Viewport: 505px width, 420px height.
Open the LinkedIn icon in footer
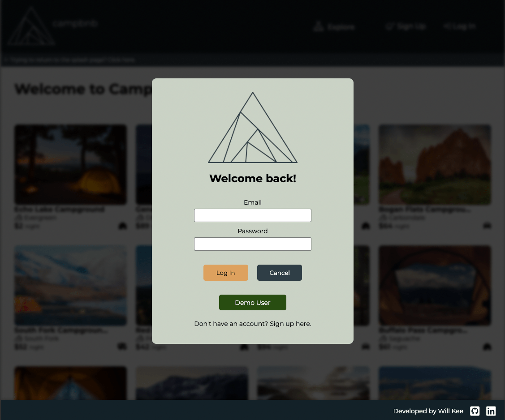click(491, 411)
